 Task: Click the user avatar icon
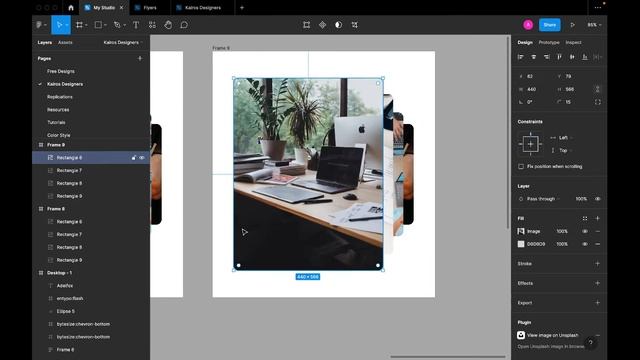click(528, 25)
